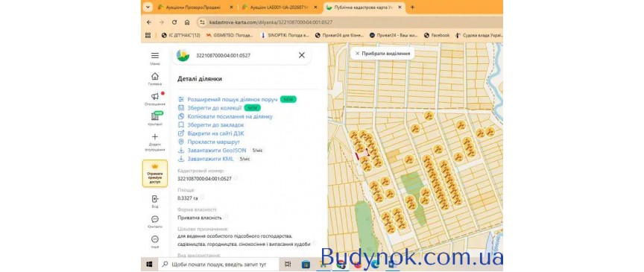Viewport: 644px width, 272px height.
Task: Click Прокласти маршрут link
Action: pos(214,142)
